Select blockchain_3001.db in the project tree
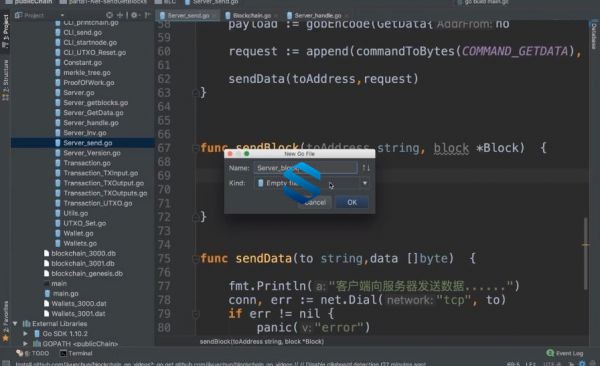 (x=83, y=263)
